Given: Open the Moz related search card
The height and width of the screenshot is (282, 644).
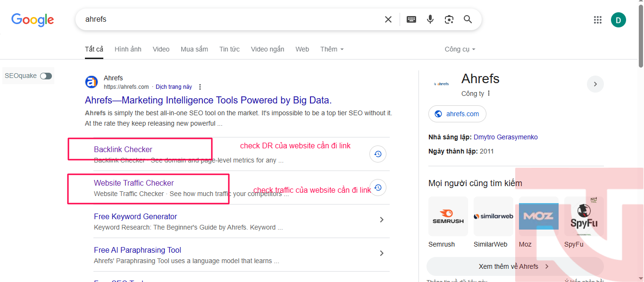Looking at the screenshot, I should point(538,222).
